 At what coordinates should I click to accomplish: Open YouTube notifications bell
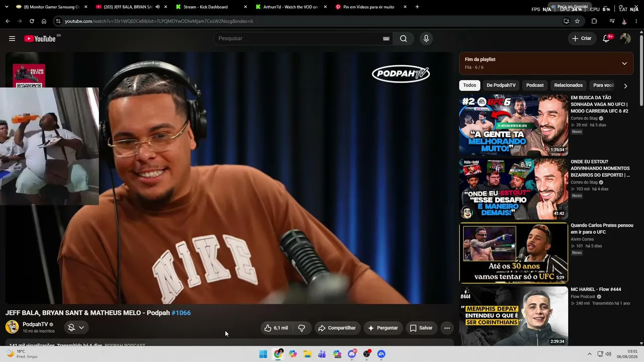(x=607, y=39)
